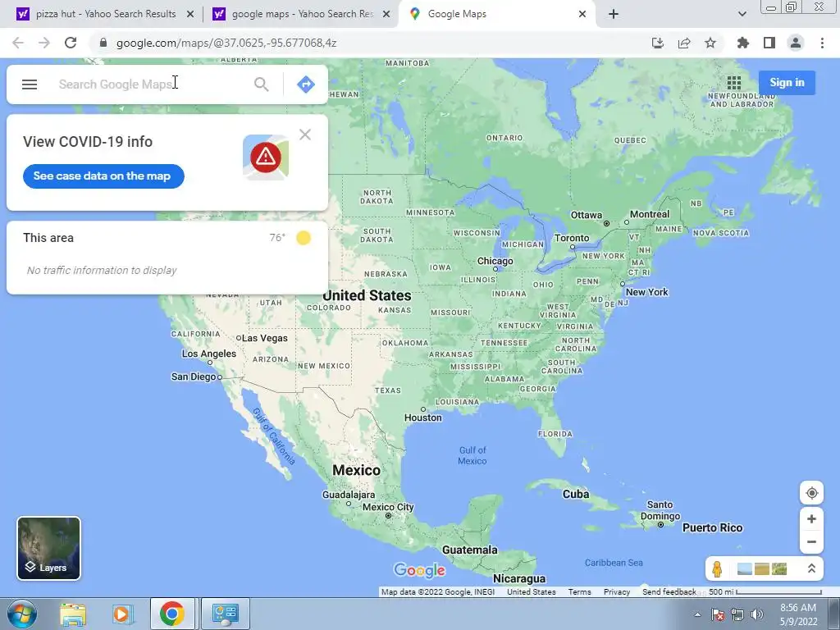Open a new browser tab

pos(614,14)
